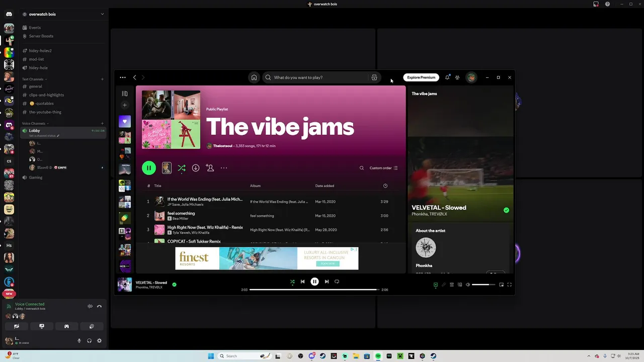Screen dimensions: 644x362
Task: Turn on Discord camera button
Action: click(17, 326)
